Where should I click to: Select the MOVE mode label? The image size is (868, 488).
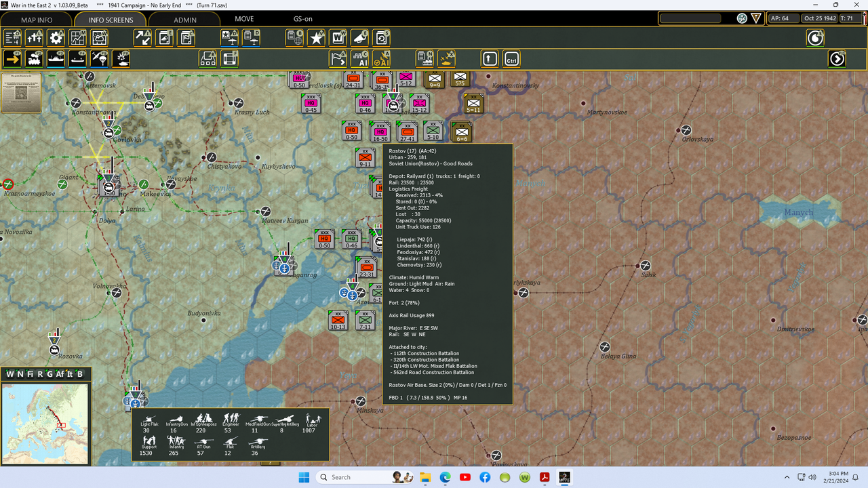[244, 19]
